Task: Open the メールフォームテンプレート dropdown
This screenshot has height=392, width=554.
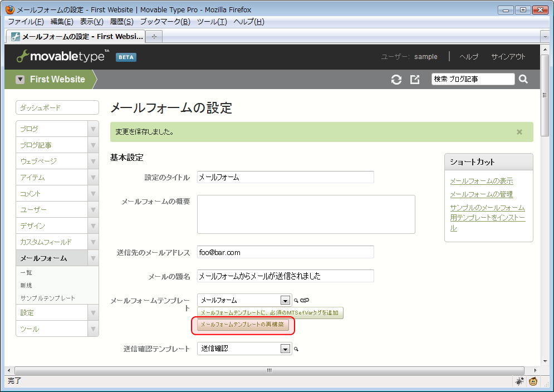Action: coord(285,300)
